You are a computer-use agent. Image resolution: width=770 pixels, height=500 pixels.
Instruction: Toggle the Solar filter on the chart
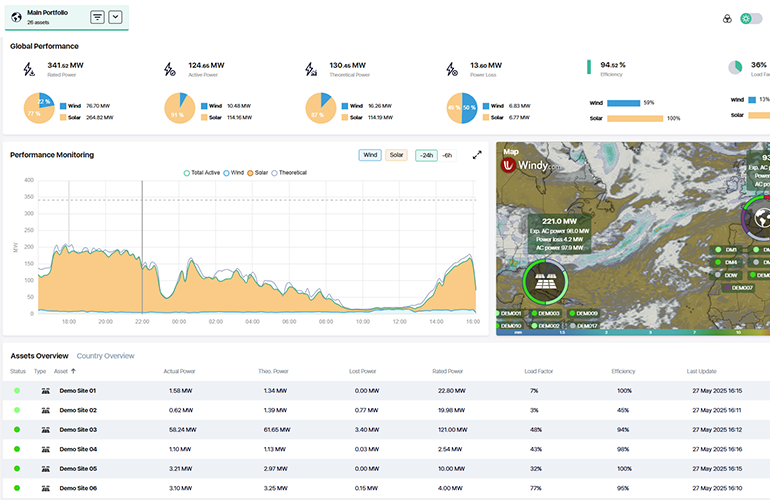[397, 155]
